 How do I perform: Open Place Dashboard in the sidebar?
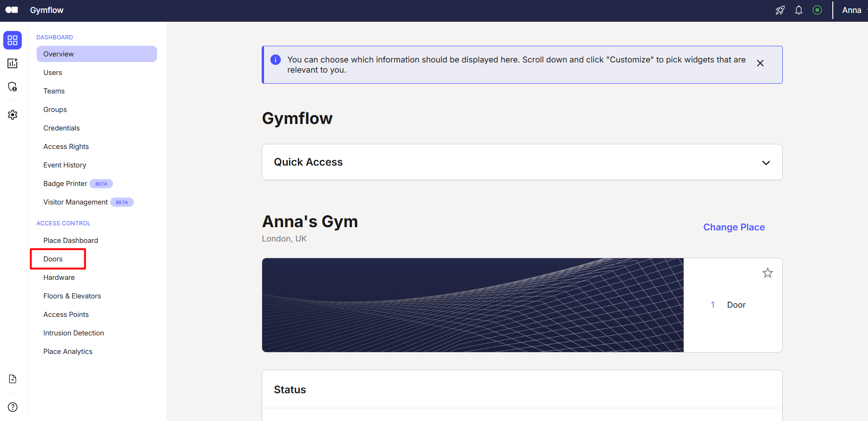pos(71,241)
